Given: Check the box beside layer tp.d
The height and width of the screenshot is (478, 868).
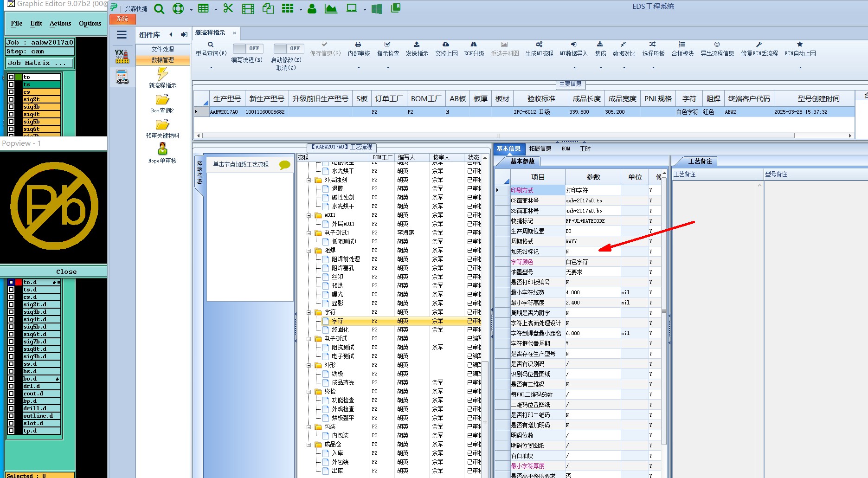Looking at the screenshot, I should (x=11, y=431).
